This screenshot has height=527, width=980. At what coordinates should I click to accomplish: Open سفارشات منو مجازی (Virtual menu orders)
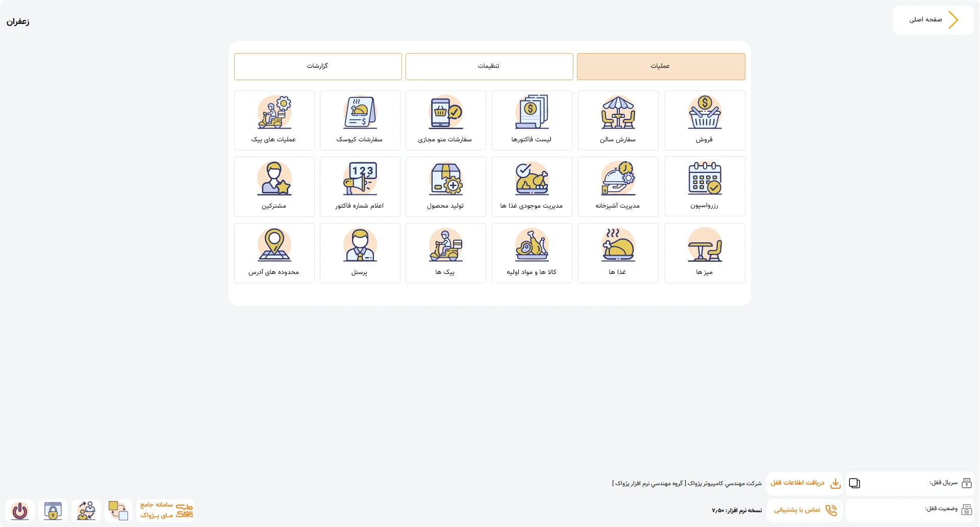445,120
